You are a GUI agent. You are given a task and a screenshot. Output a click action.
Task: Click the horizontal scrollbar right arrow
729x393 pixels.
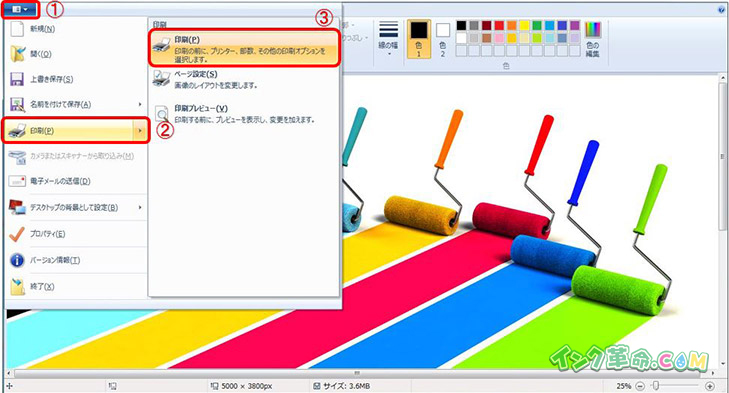pos(713,373)
